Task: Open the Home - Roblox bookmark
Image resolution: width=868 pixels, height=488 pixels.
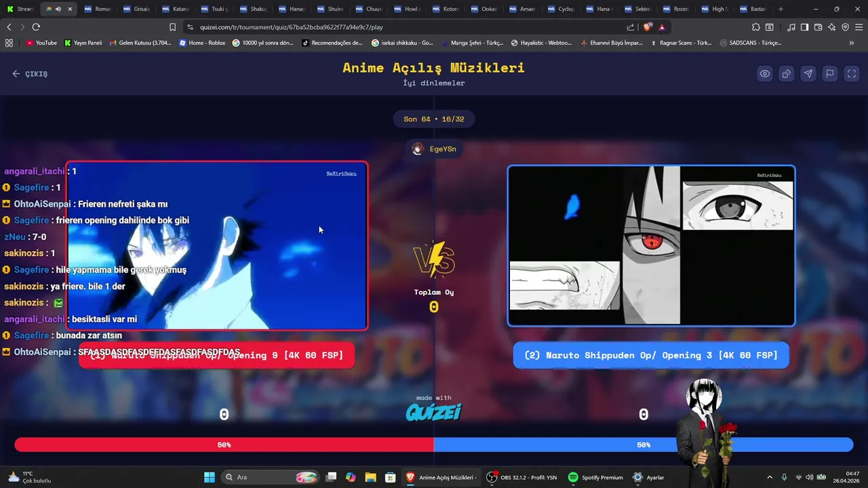Action: [202, 43]
